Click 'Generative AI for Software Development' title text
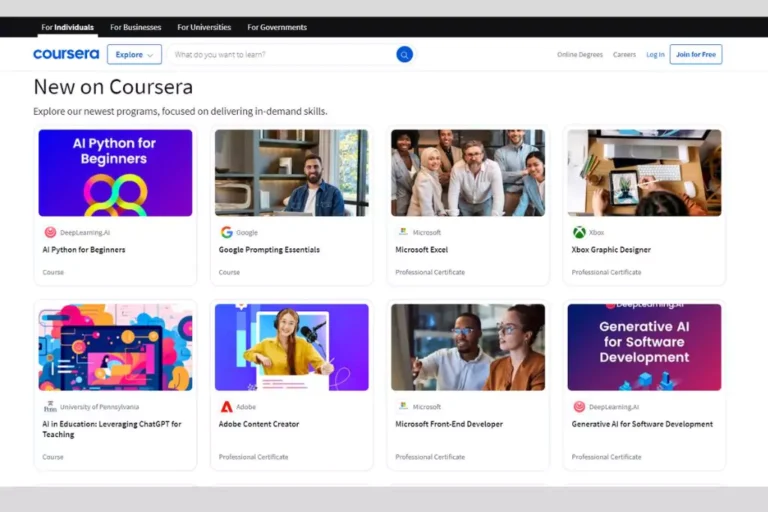Screen dimensions: 768x512 (642, 424)
